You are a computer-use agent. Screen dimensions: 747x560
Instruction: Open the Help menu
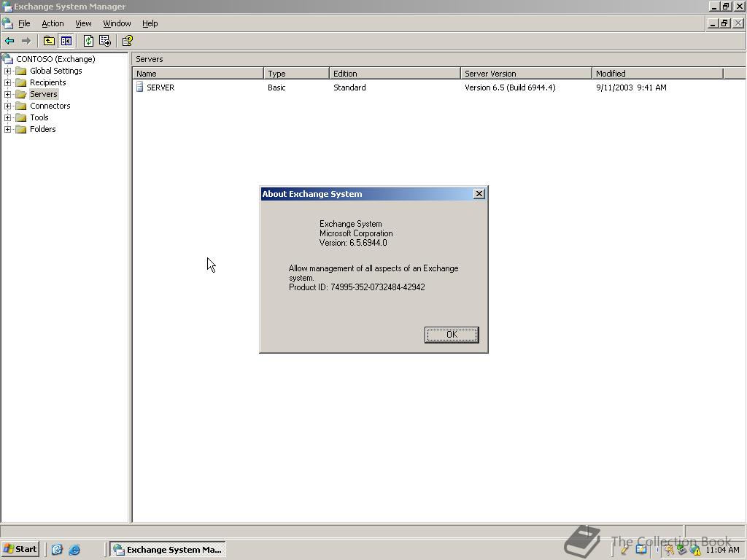150,23
